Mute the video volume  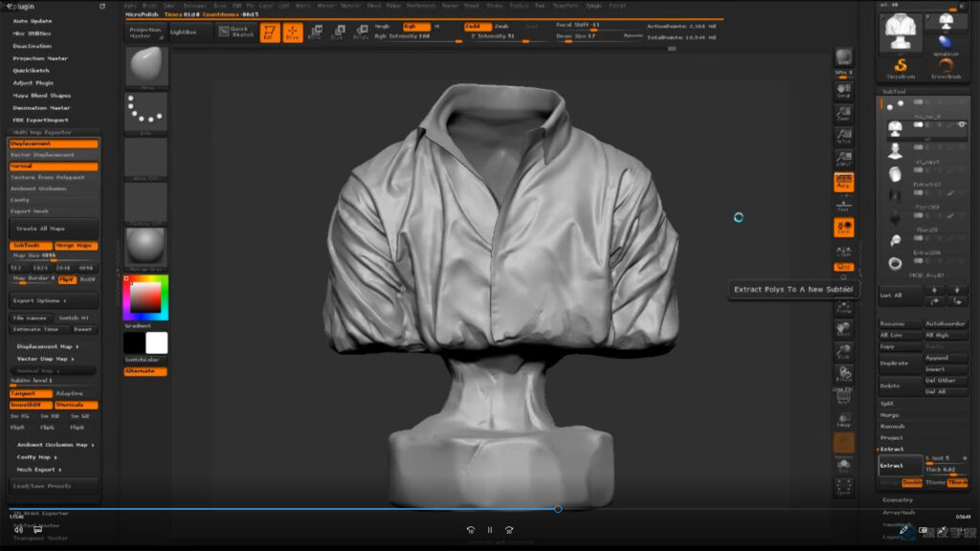pos(19,530)
